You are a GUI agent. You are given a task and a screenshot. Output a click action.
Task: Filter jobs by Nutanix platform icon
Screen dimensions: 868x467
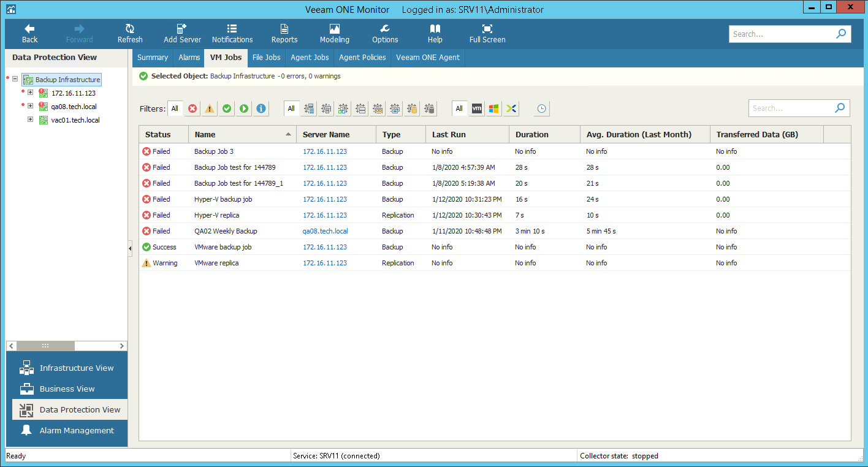point(511,108)
